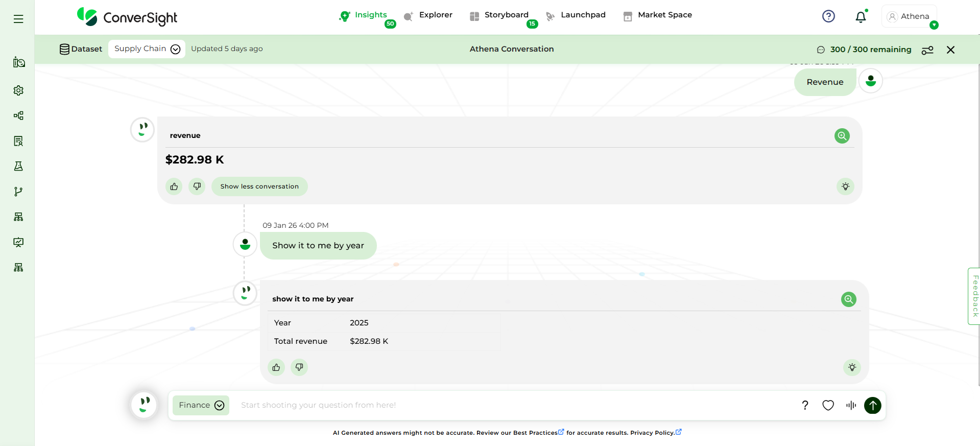Click the question input text field
The image size is (980, 446).
511,405
